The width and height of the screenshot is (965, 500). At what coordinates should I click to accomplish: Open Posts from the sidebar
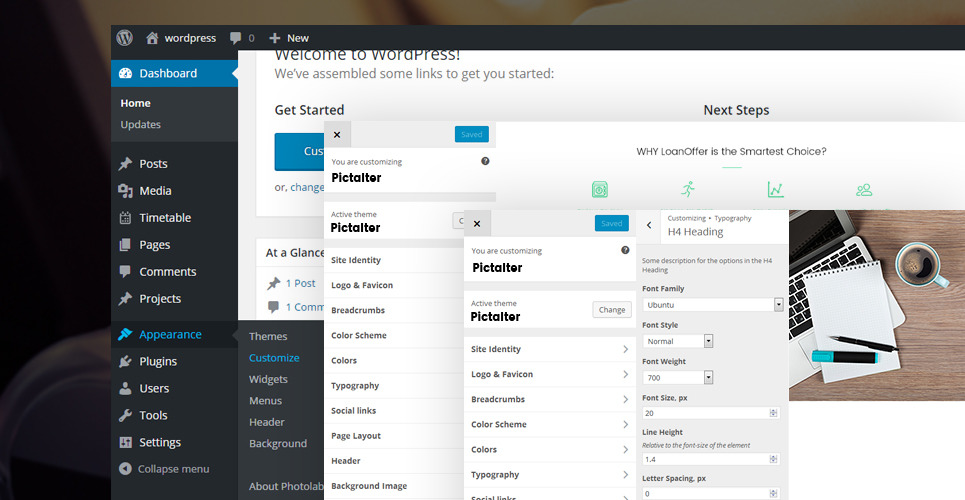(x=153, y=164)
